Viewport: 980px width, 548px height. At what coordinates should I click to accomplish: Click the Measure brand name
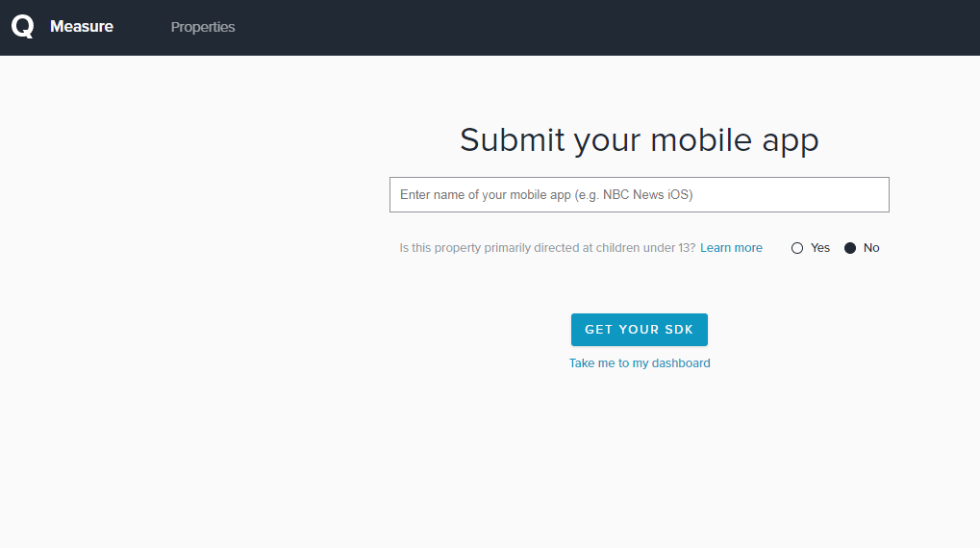(x=82, y=27)
